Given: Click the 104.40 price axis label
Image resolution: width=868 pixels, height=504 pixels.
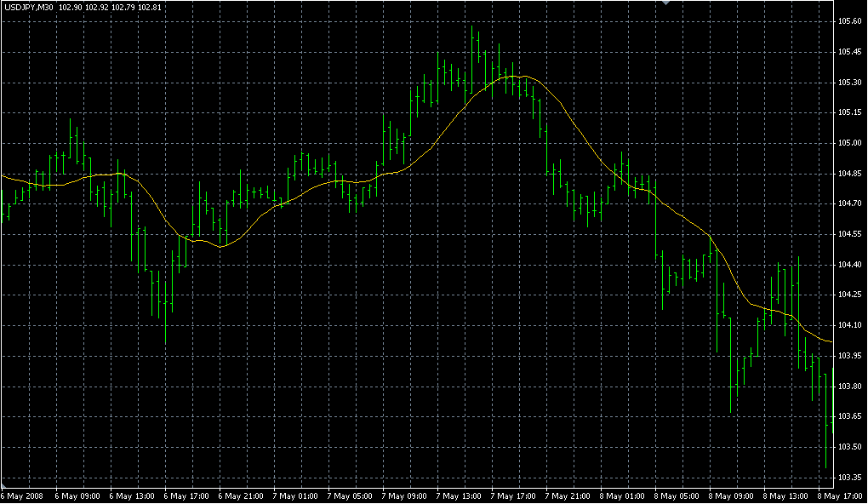Looking at the screenshot, I should tap(849, 265).
